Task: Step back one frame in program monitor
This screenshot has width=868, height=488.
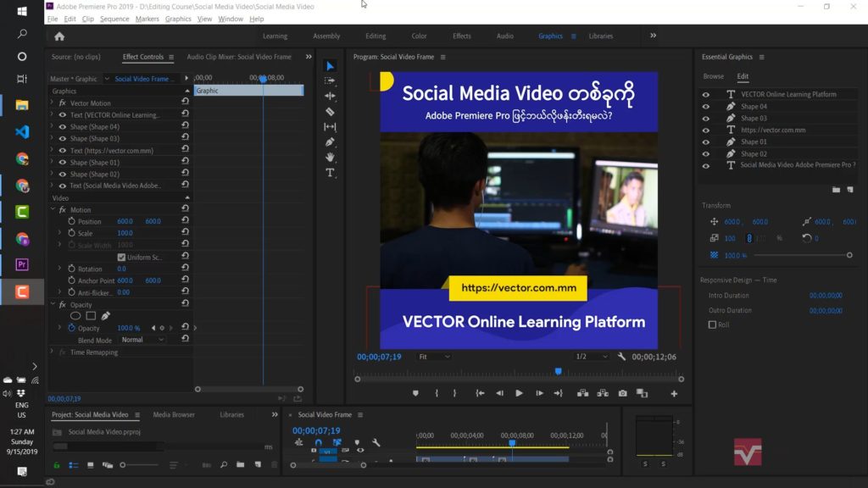Action: (x=499, y=393)
